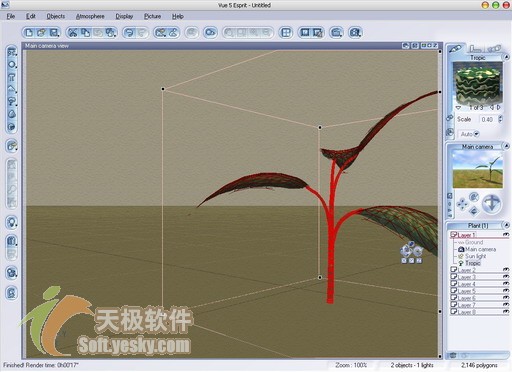Toggle visibility eye for Layer 8
The height and width of the screenshot is (372, 512).
[506, 311]
